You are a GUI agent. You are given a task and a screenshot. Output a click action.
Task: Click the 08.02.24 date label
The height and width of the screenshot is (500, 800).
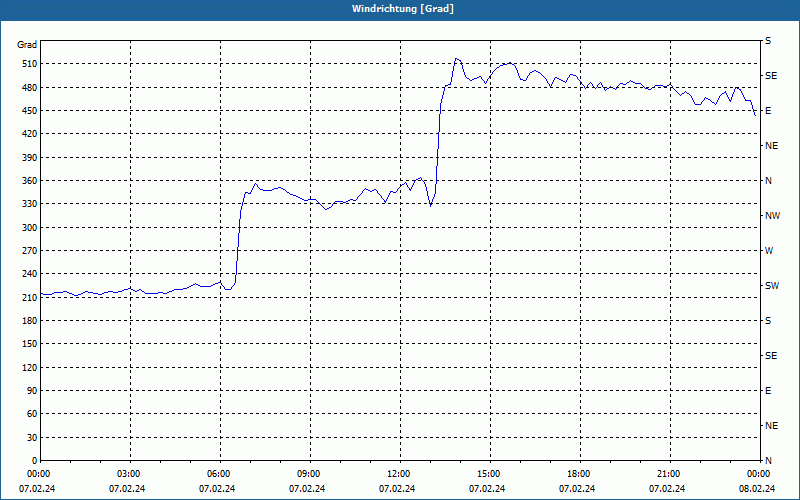click(x=757, y=489)
